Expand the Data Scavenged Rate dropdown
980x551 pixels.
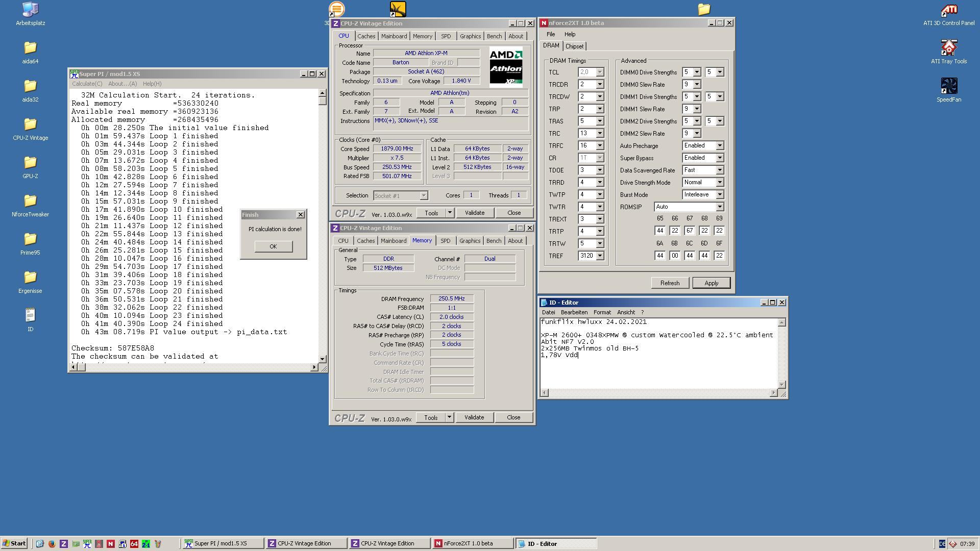pyautogui.click(x=720, y=170)
